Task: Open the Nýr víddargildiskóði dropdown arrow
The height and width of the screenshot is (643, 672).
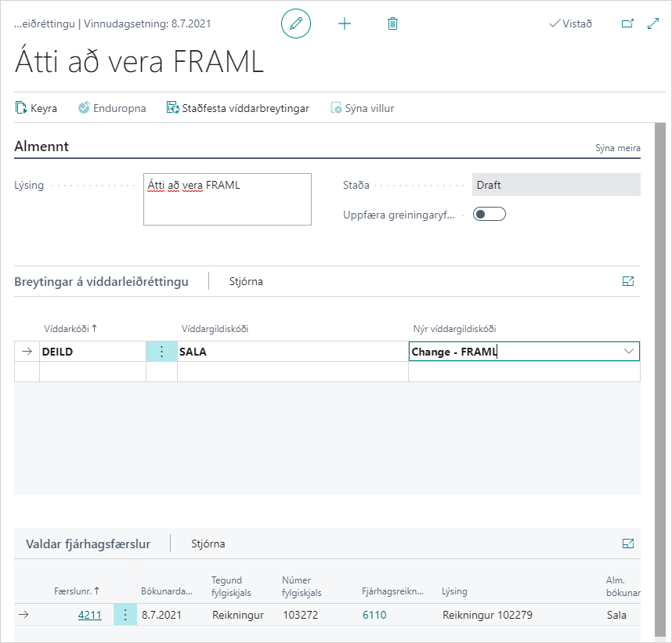Action: pos(629,352)
